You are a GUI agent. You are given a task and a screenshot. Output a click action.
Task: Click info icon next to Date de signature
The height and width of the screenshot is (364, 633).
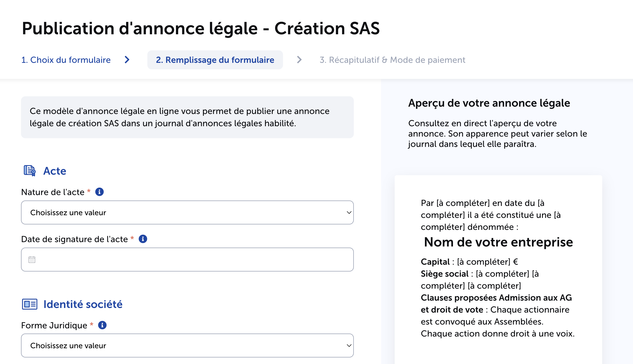pos(143,239)
